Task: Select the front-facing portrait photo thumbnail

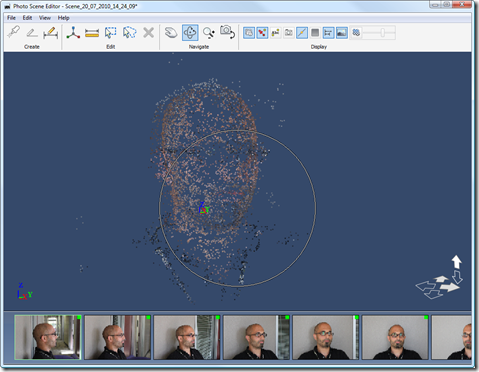Action: point(395,337)
